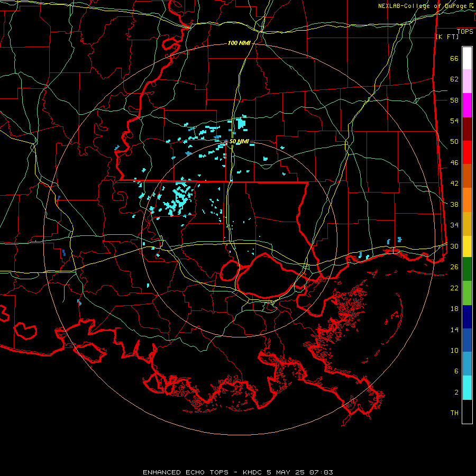The image size is (476, 476).
Task: Click the 66 value on the legend
Action: point(454,58)
